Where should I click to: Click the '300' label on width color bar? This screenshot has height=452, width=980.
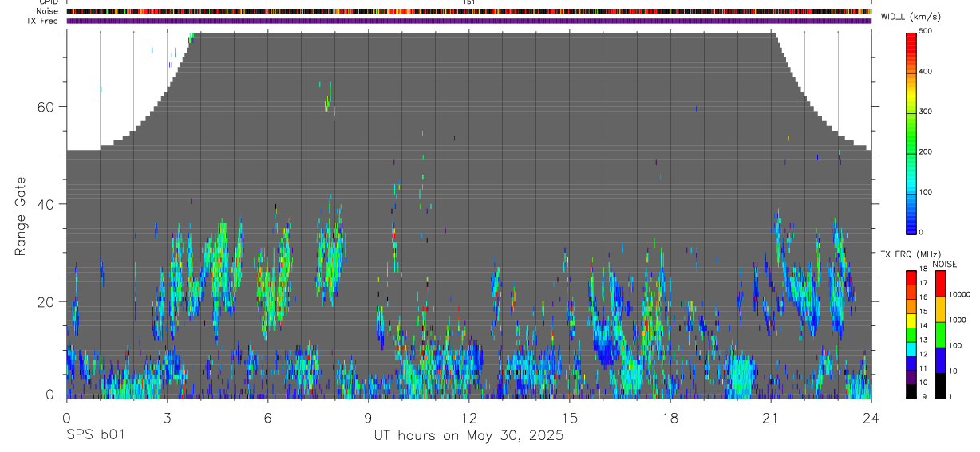(926, 112)
